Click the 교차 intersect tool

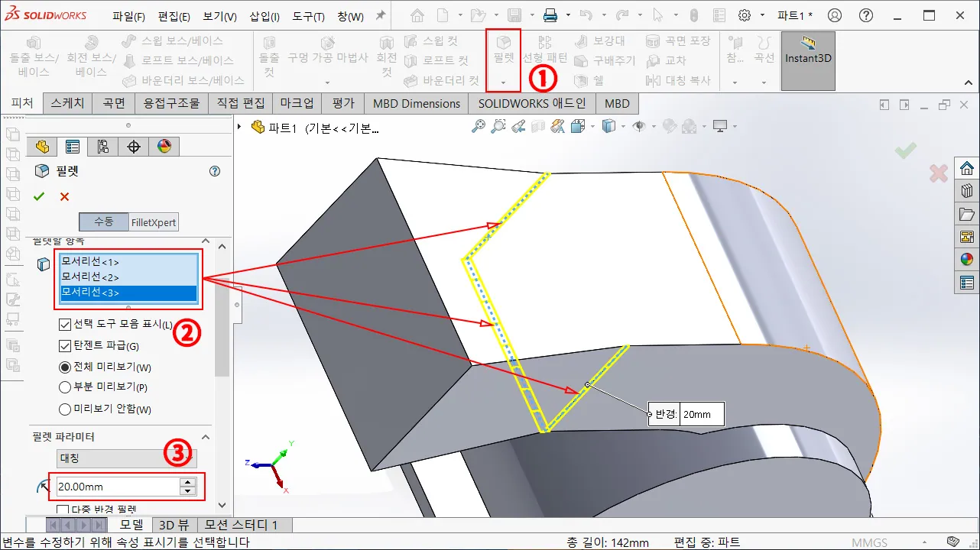point(666,60)
